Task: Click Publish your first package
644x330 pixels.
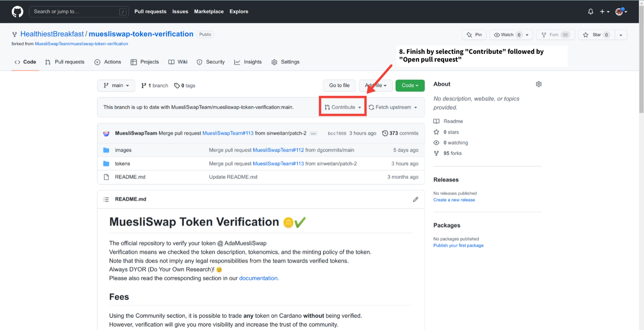Action: pyautogui.click(x=459, y=246)
